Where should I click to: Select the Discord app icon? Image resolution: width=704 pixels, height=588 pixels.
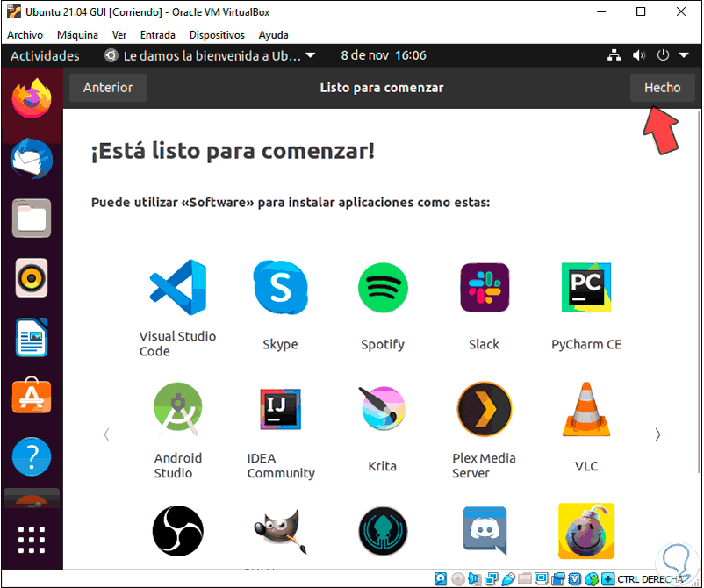pyautogui.click(x=485, y=531)
